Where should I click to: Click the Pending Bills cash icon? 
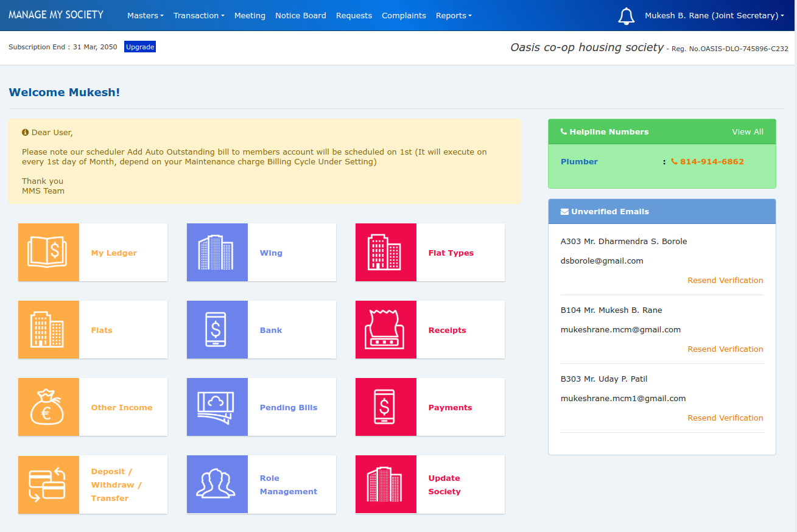pyautogui.click(x=217, y=407)
